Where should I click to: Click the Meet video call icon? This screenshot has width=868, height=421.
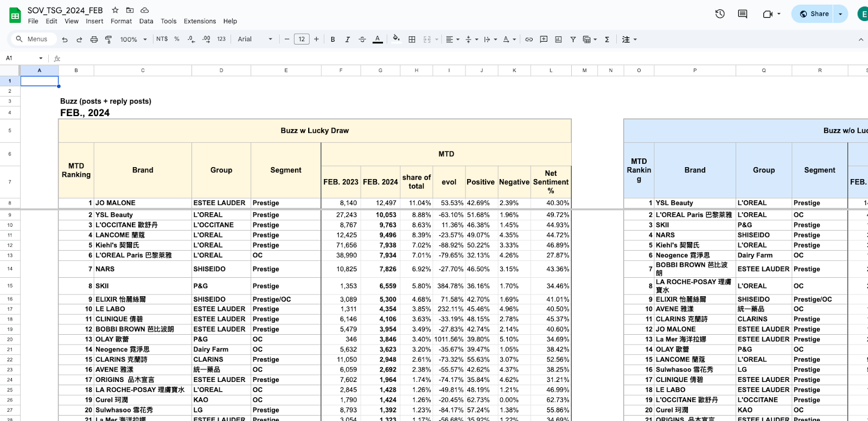point(768,14)
